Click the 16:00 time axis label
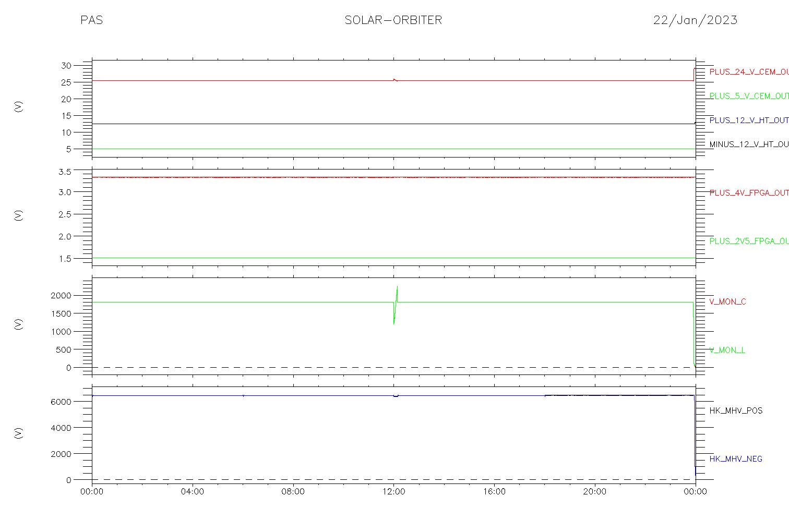789x532 pixels. click(x=494, y=491)
